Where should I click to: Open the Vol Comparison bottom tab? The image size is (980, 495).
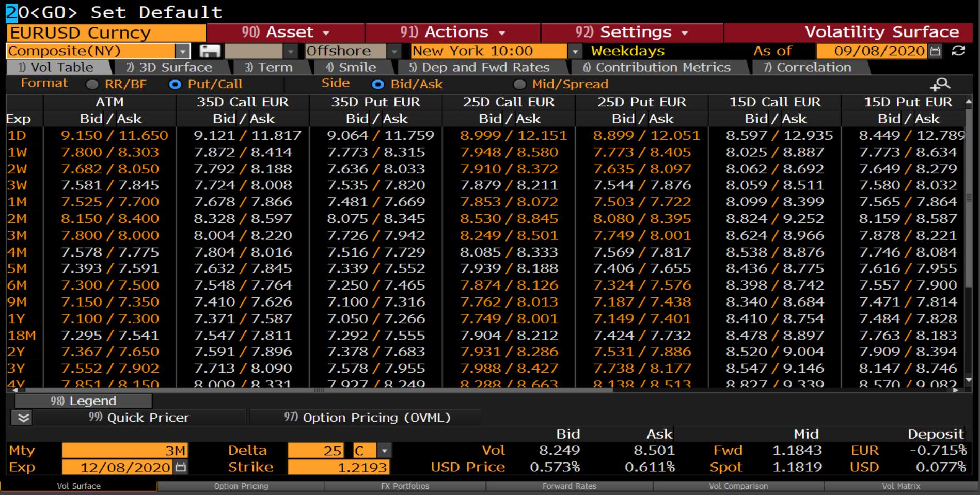tap(738, 486)
